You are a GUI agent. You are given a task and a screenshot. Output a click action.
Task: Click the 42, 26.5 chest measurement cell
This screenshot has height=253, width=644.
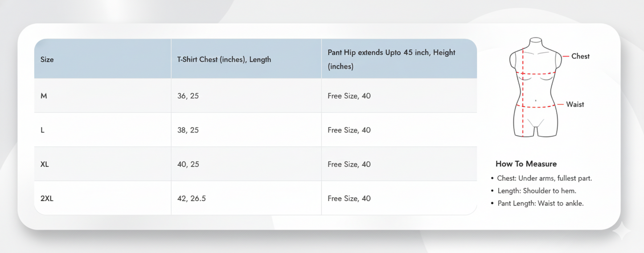(x=192, y=199)
